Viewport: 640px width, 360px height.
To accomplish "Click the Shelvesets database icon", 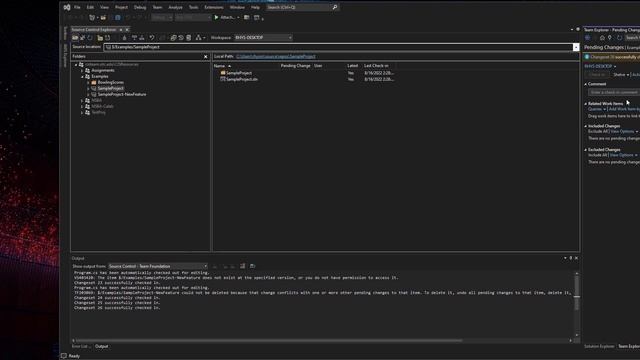I will coord(189,38).
